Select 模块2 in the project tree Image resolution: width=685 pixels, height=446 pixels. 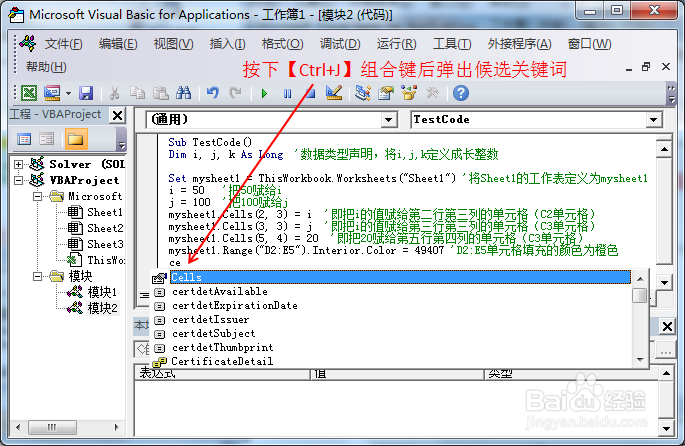tap(93, 308)
